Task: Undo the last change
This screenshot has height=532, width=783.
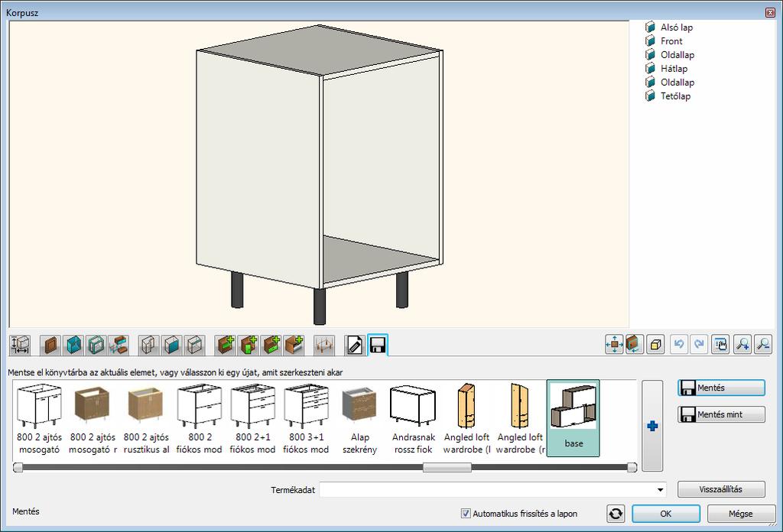Action: [679, 345]
